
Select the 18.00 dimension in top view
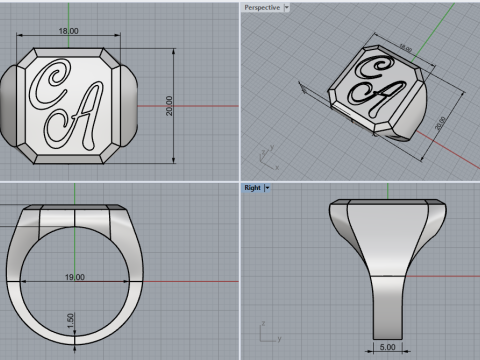point(69,31)
